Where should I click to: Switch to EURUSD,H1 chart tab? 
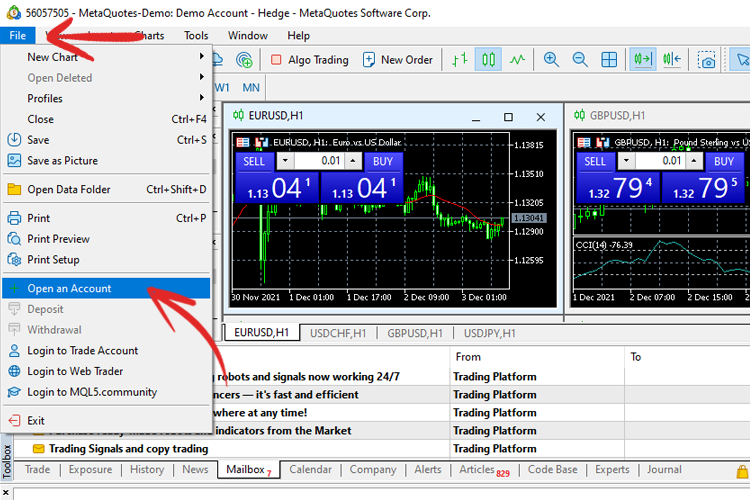pyautogui.click(x=262, y=333)
